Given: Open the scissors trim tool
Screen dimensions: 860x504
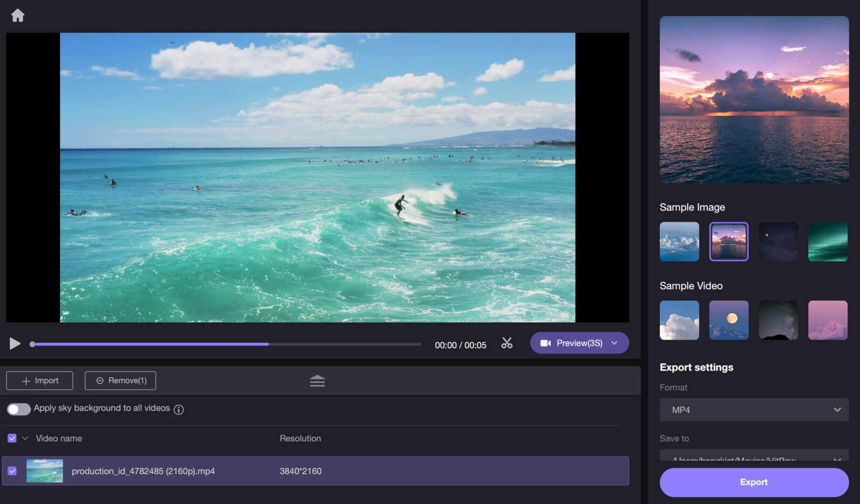Looking at the screenshot, I should click(507, 343).
